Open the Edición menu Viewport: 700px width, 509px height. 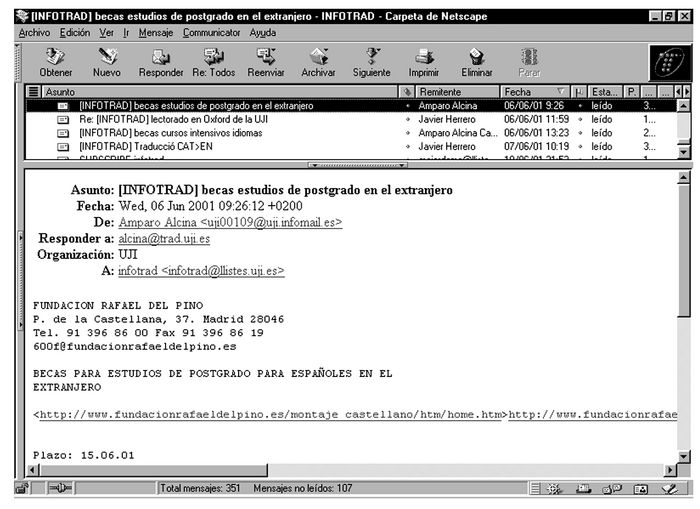click(75, 33)
